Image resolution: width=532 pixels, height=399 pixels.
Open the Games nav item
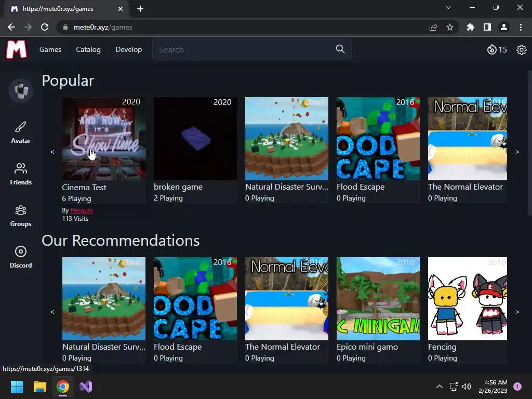pyautogui.click(x=50, y=49)
